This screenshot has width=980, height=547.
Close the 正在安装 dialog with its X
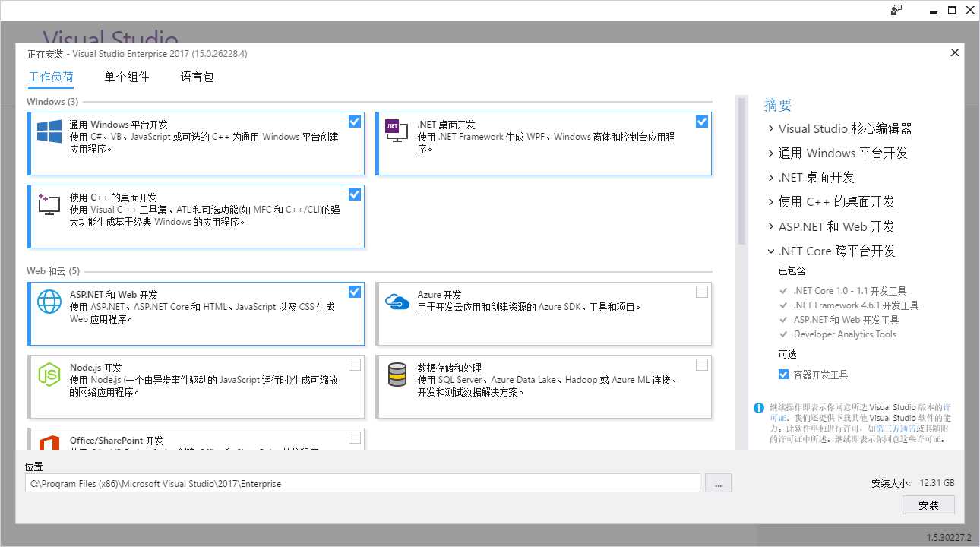955,52
